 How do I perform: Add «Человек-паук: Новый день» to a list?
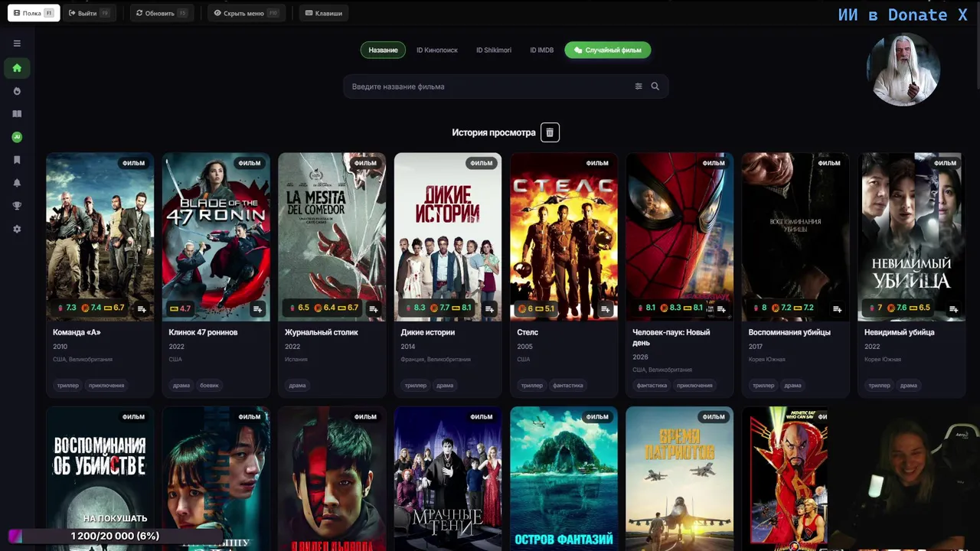[721, 309]
